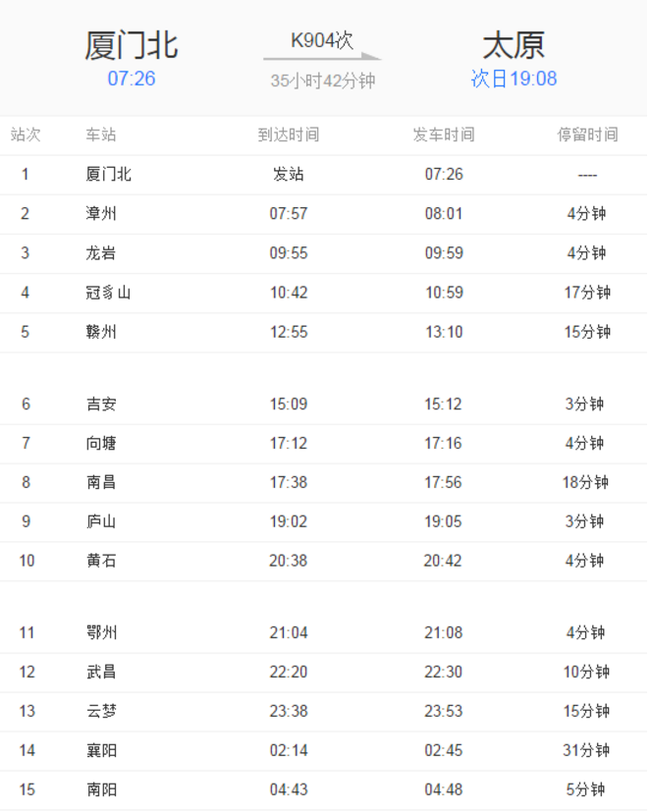Viewport: 652px width, 812px height.
Task: Select arrival station 太原 in header
Action: (514, 45)
